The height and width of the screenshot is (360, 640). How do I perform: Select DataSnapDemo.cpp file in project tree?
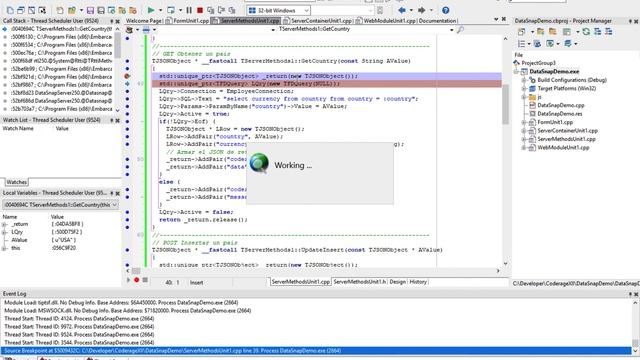pyautogui.click(x=560, y=105)
